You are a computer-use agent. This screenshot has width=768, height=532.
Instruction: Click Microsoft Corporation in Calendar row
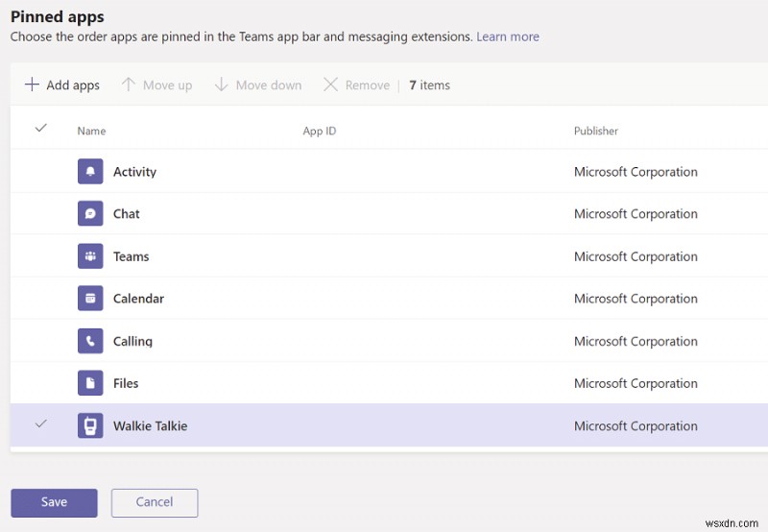pos(636,299)
